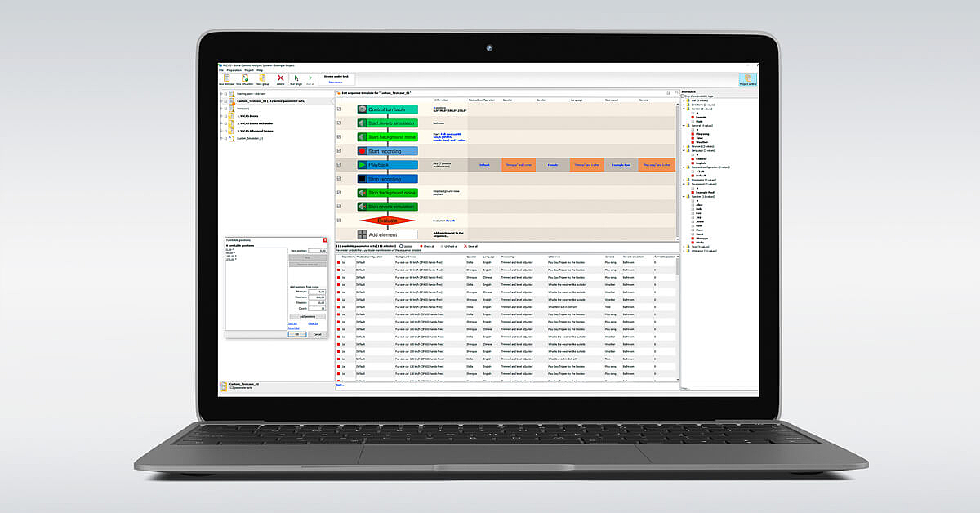The width and height of the screenshot is (980, 513).
Task: Click the New simulation toolbar icon
Action: (x=245, y=78)
